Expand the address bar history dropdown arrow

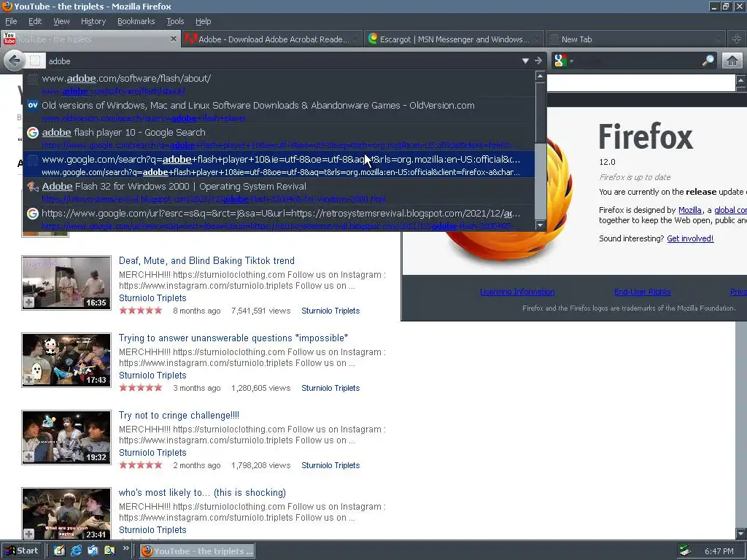[525, 61]
